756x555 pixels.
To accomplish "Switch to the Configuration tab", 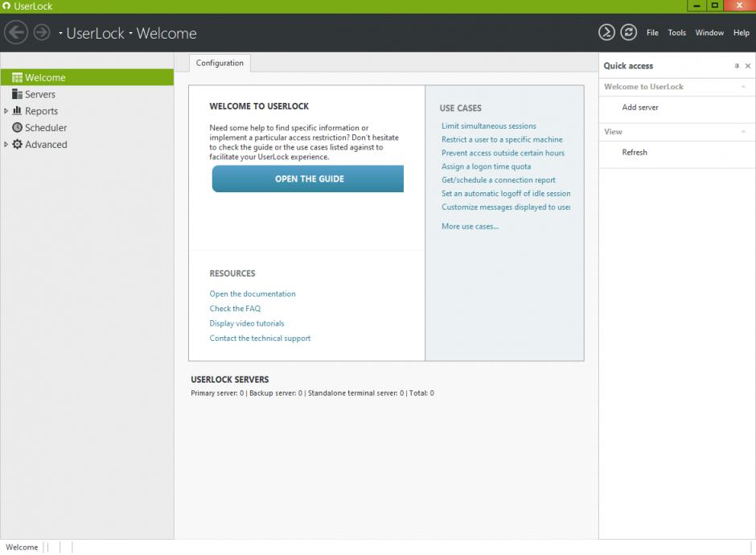I will 220,64.
